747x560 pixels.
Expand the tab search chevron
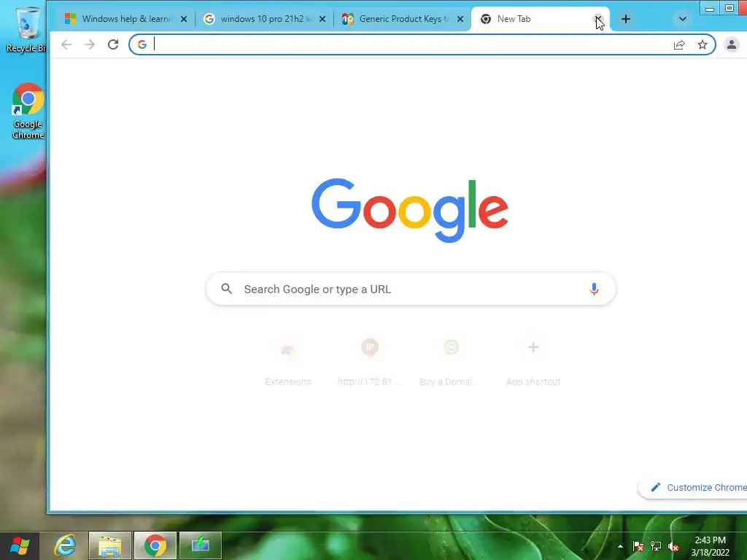tap(682, 19)
